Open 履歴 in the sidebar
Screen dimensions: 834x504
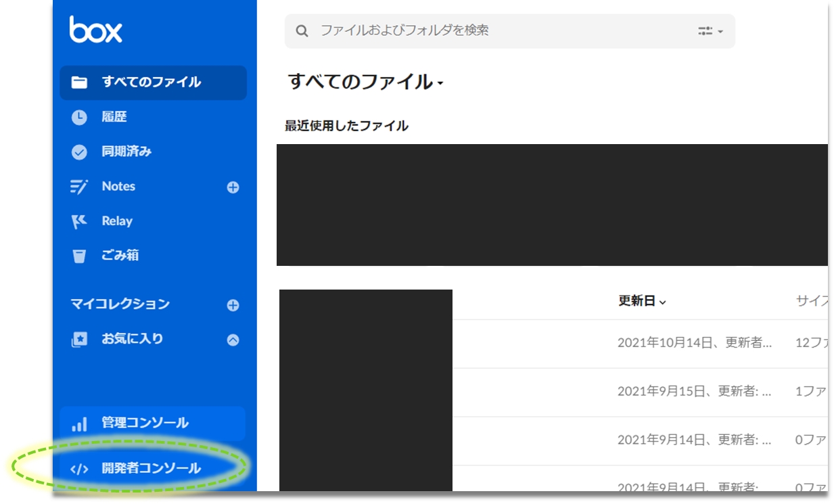coord(114,117)
